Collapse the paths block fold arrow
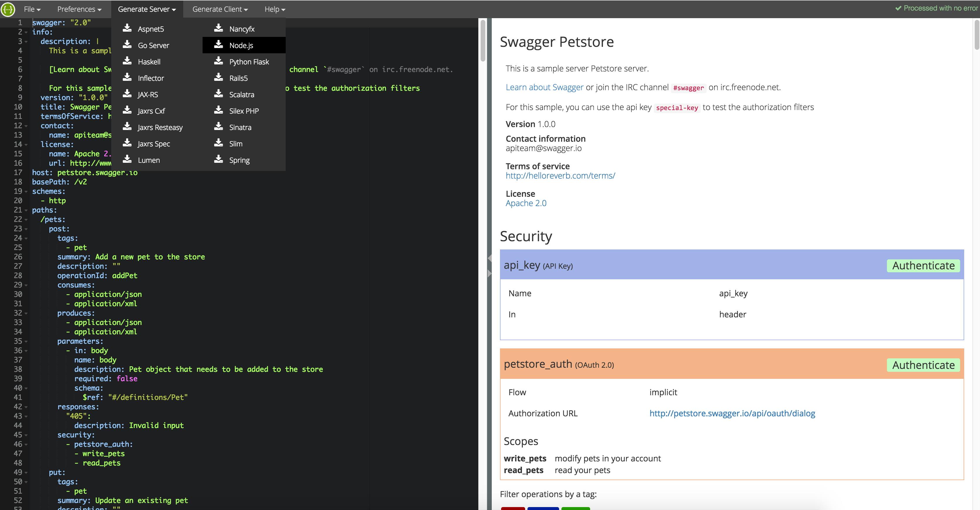The width and height of the screenshot is (980, 510). 26,210
